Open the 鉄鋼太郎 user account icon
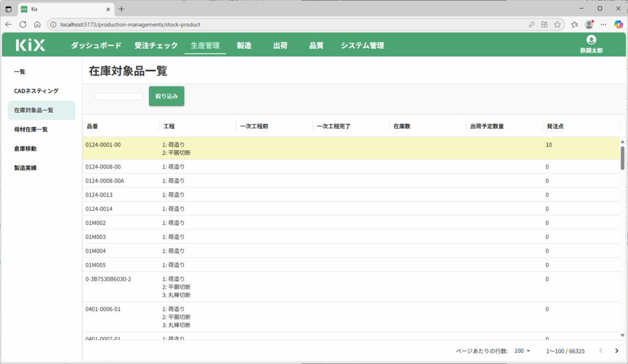Image resolution: width=628 pixels, height=364 pixels. click(591, 40)
